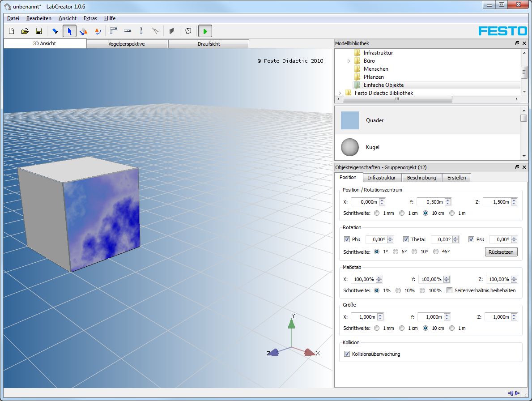532x401 pixels.
Task: Increase position X value with up stepper
Action: tap(382, 200)
